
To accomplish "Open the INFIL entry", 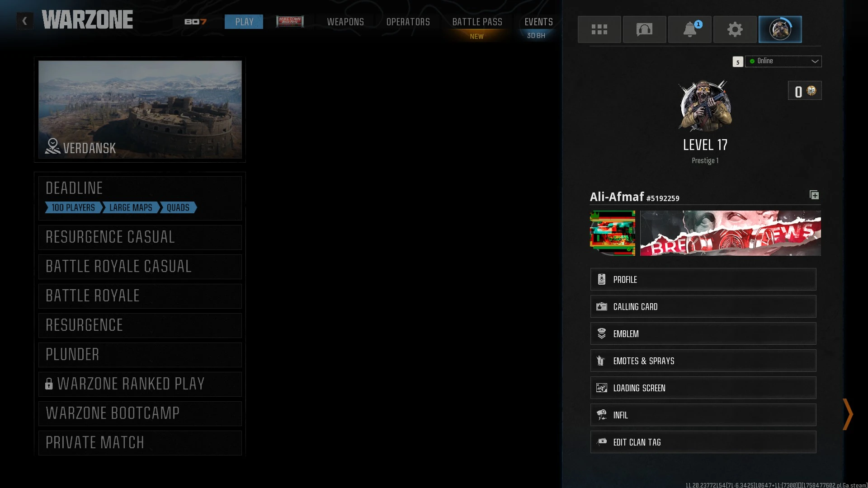I will pos(703,415).
